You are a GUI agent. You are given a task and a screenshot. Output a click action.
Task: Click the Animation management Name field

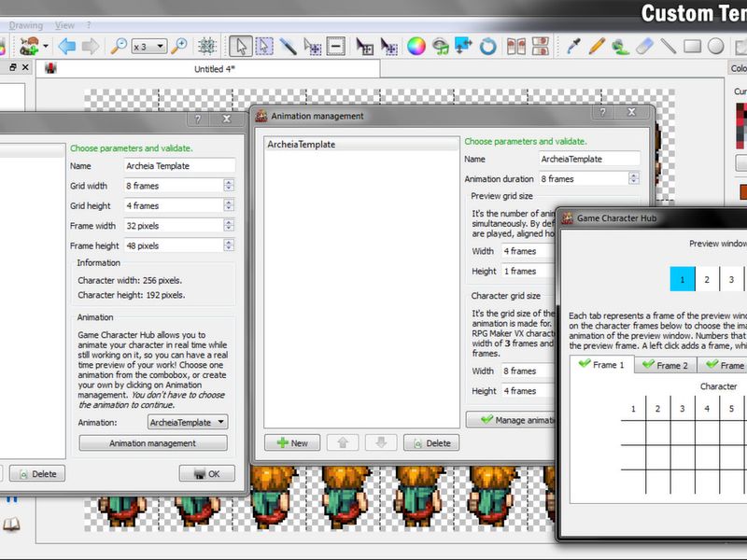point(589,159)
